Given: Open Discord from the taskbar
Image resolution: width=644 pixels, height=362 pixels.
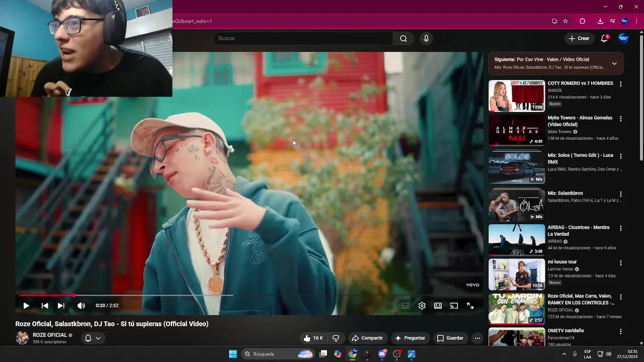Looking at the screenshot, I should (x=382, y=354).
